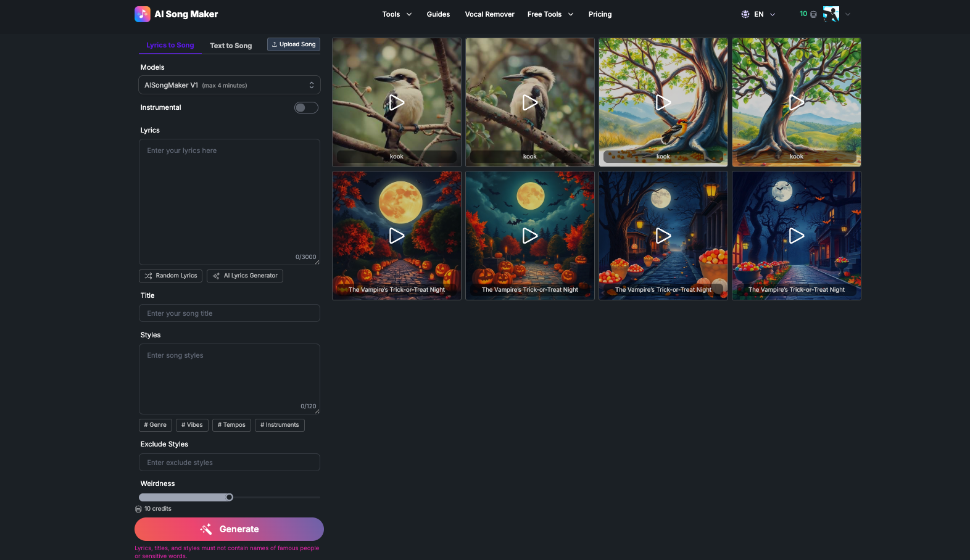This screenshot has height=560, width=970.
Task: Play second Vampire's Trick-or-Treat Night song
Action: click(x=530, y=236)
